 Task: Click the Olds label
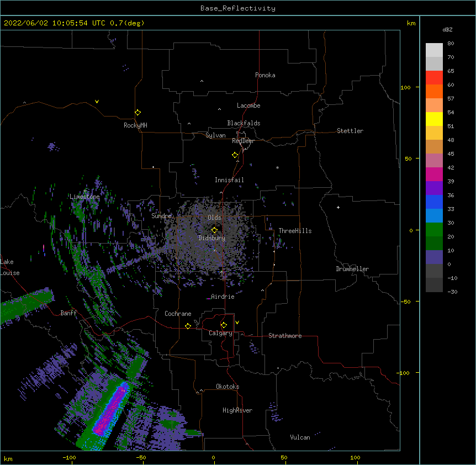pyautogui.click(x=214, y=218)
